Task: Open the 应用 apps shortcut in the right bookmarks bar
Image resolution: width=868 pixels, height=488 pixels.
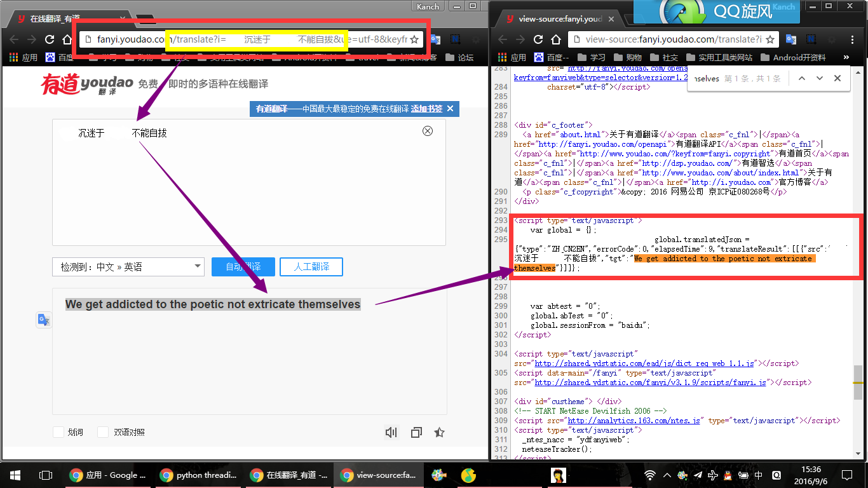Action: point(512,57)
